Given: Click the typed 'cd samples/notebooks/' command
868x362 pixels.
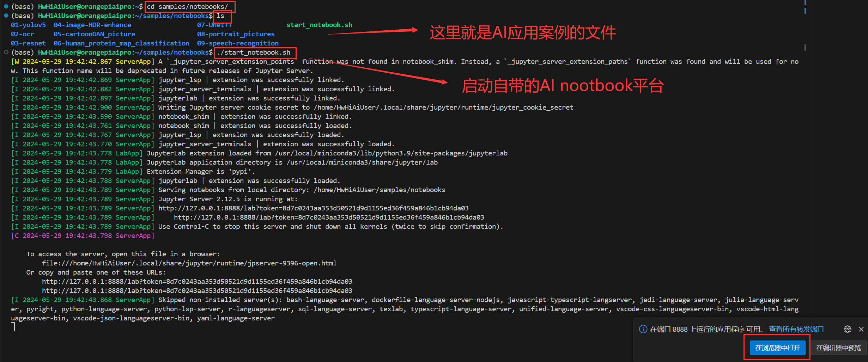Looking at the screenshot, I should [x=187, y=7].
